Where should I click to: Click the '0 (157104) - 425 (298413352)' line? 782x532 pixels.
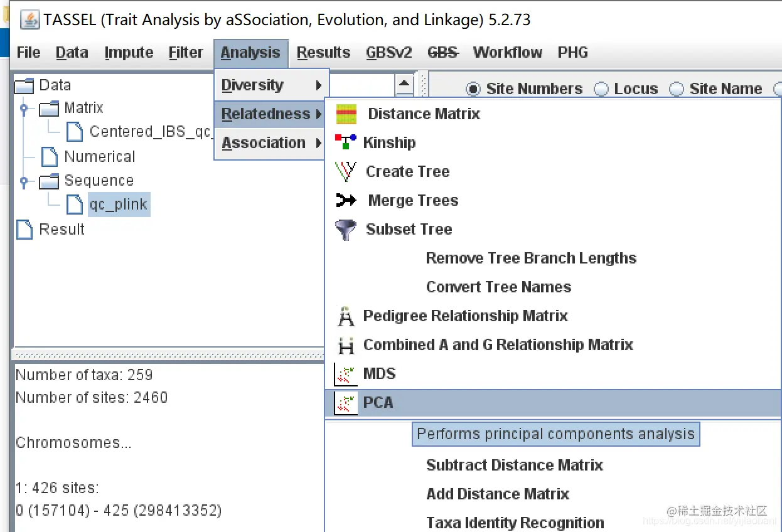click(119, 511)
